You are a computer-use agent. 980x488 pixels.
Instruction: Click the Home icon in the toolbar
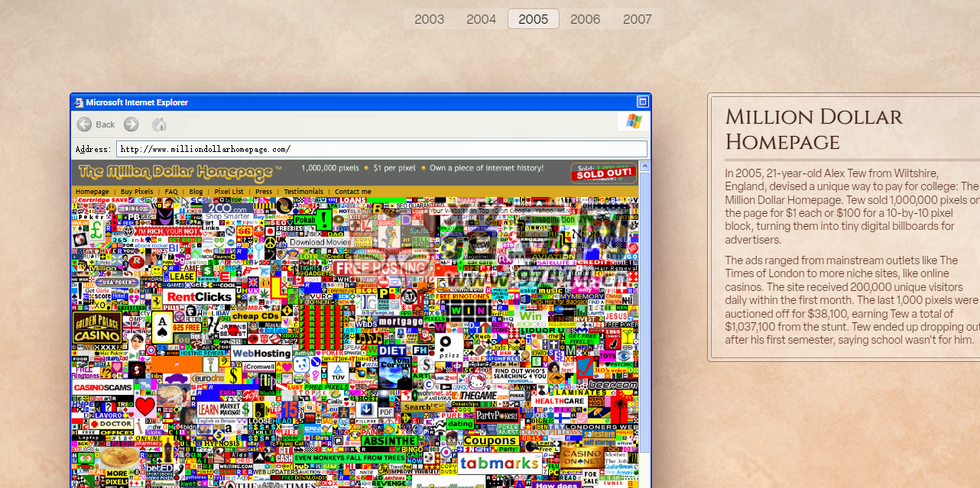click(159, 124)
